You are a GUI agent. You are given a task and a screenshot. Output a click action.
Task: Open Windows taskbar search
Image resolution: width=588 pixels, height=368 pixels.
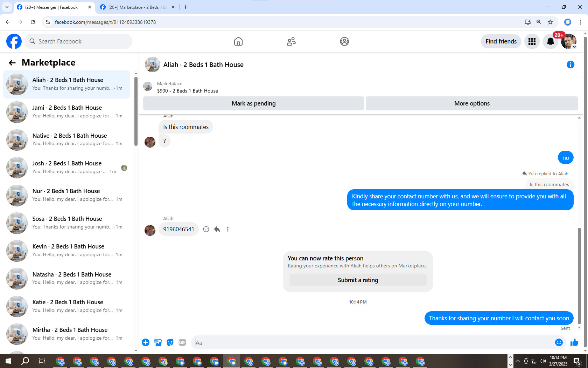tap(25, 361)
